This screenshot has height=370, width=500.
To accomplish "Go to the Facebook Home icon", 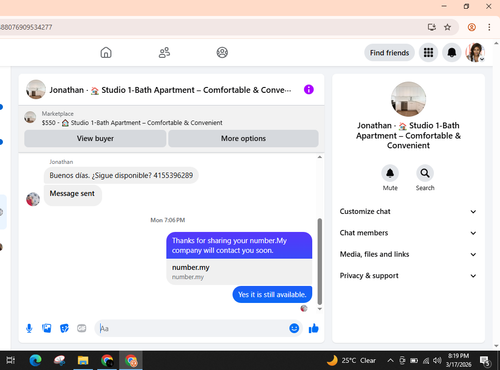I will pos(106,52).
